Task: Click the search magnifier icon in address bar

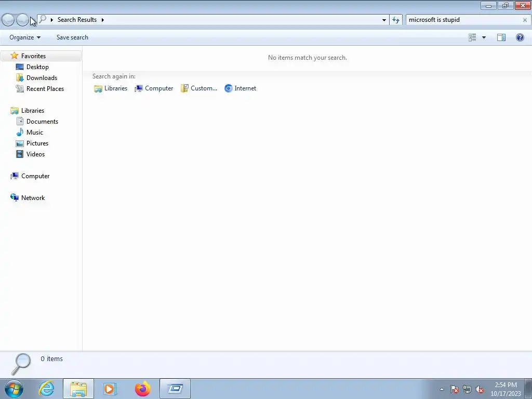Action: tap(43, 20)
